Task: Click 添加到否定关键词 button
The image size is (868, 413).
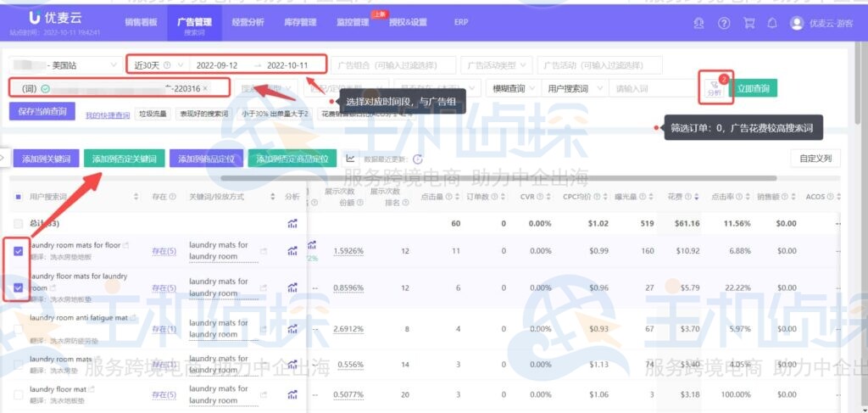Action: (x=124, y=159)
